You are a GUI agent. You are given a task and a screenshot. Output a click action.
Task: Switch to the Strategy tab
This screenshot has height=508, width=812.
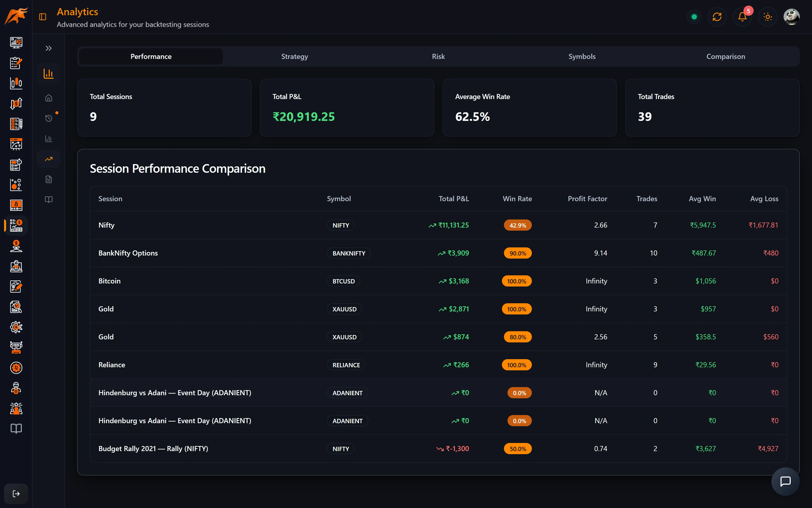point(295,56)
